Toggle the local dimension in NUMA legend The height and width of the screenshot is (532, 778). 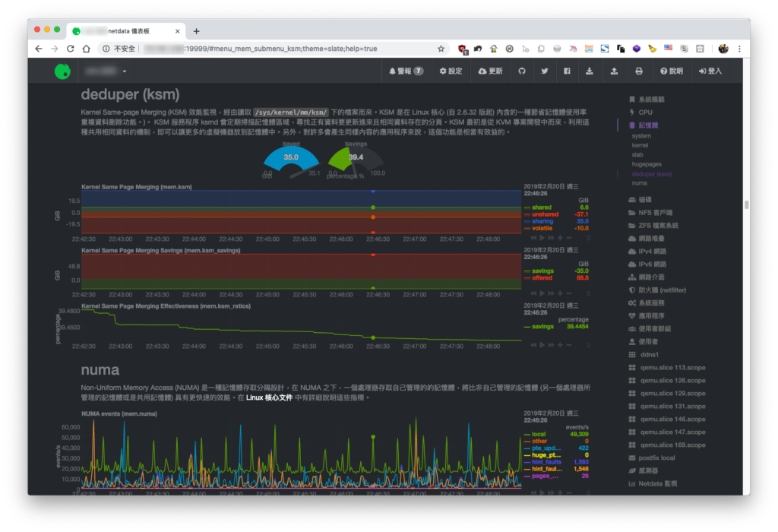(x=539, y=434)
